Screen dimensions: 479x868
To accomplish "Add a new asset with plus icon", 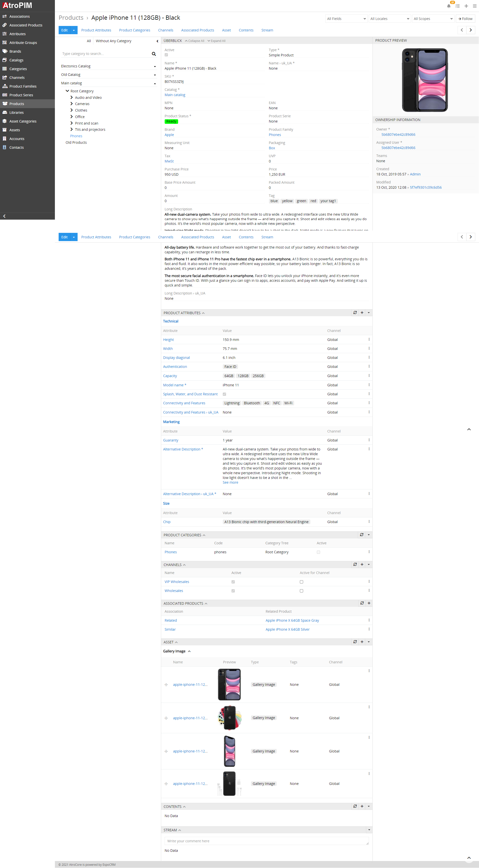I will click(362, 642).
